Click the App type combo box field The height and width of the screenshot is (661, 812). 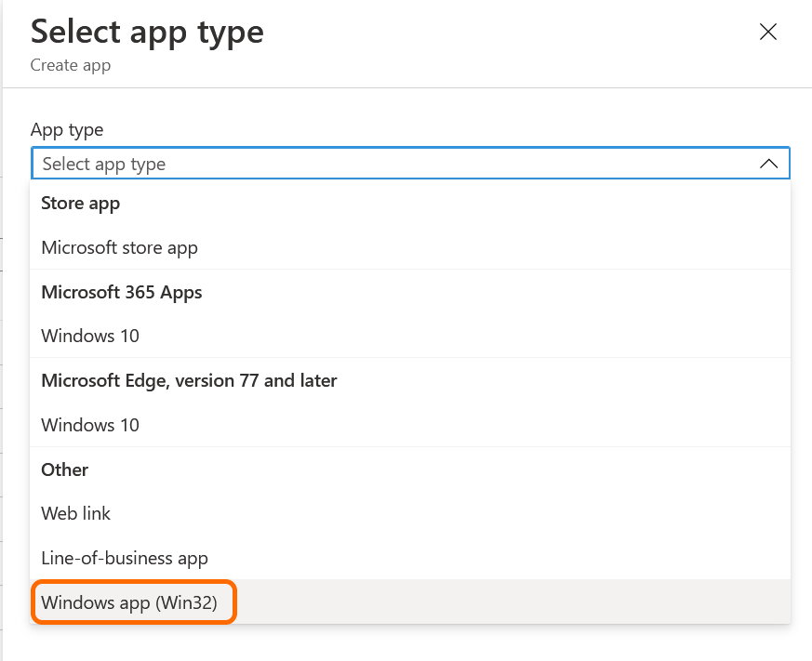409,164
